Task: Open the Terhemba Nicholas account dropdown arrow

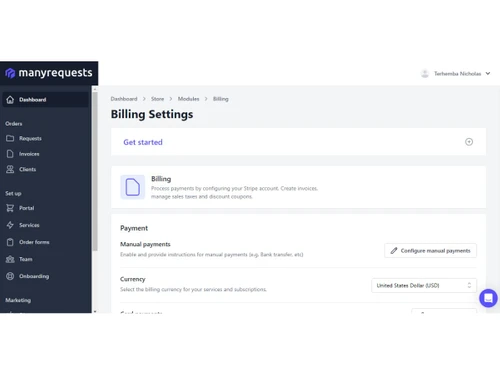Action: [x=488, y=73]
